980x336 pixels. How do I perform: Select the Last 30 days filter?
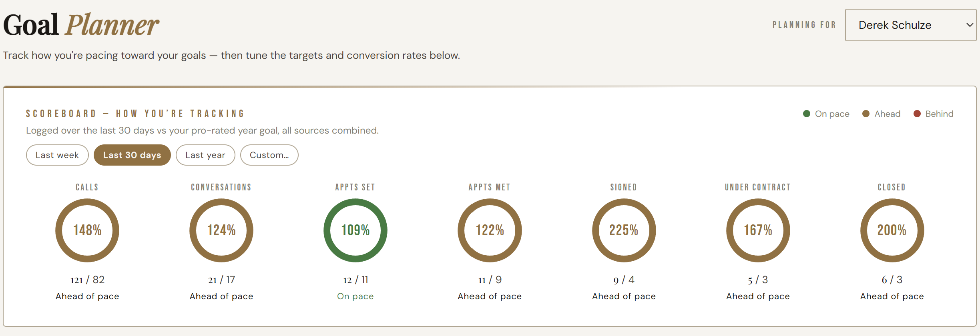(x=132, y=155)
